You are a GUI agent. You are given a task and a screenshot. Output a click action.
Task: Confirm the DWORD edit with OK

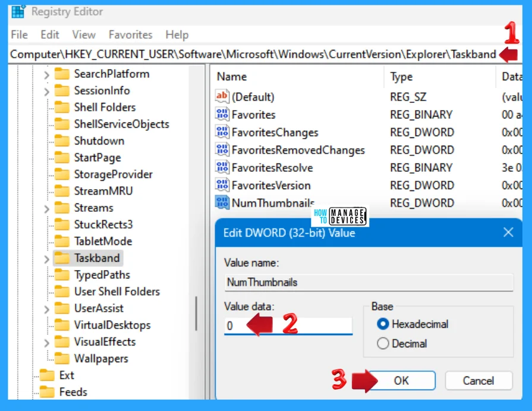click(401, 381)
